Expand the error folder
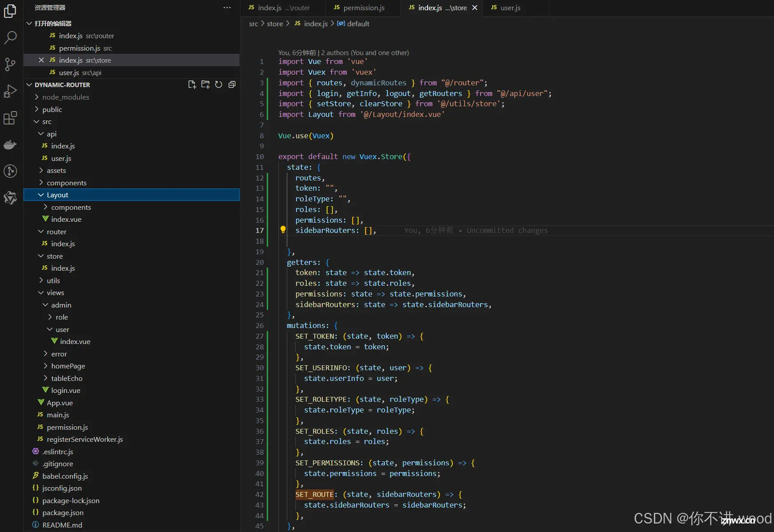The image size is (774, 532). [x=132, y=354]
